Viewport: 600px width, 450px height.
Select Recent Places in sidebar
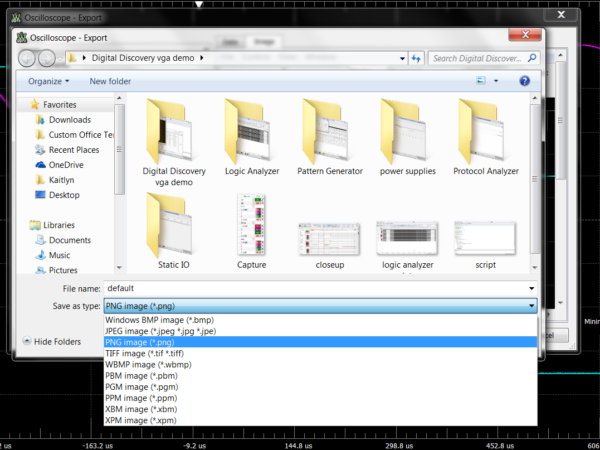point(74,150)
